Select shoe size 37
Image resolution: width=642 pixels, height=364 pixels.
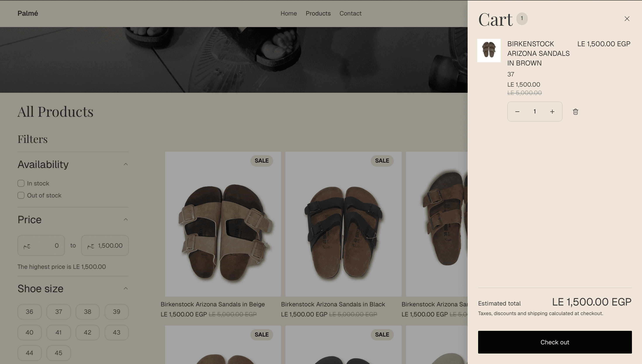(58, 312)
